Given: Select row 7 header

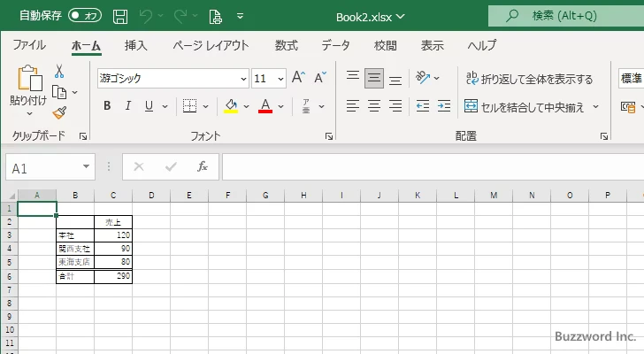Looking at the screenshot, I should pos(9,290).
